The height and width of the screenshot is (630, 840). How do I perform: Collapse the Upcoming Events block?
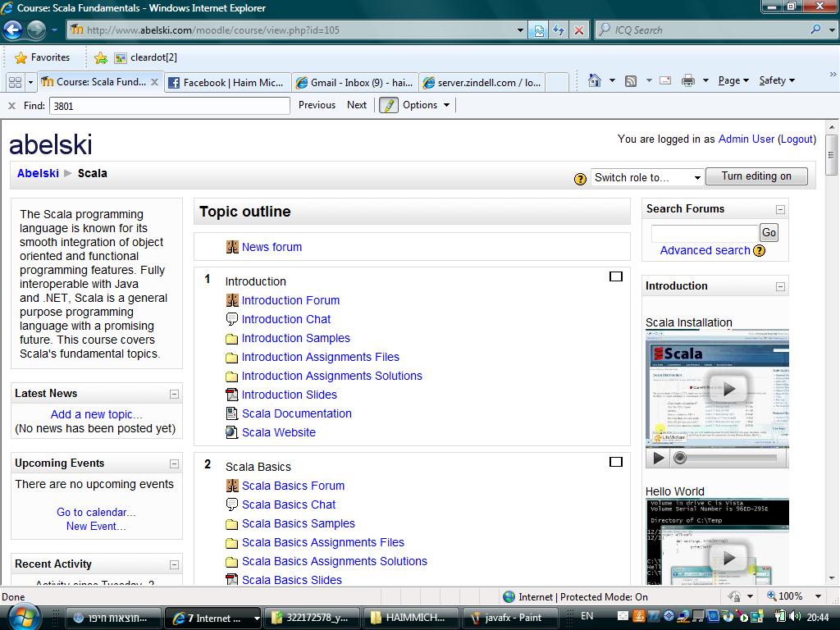pos(174,464)
